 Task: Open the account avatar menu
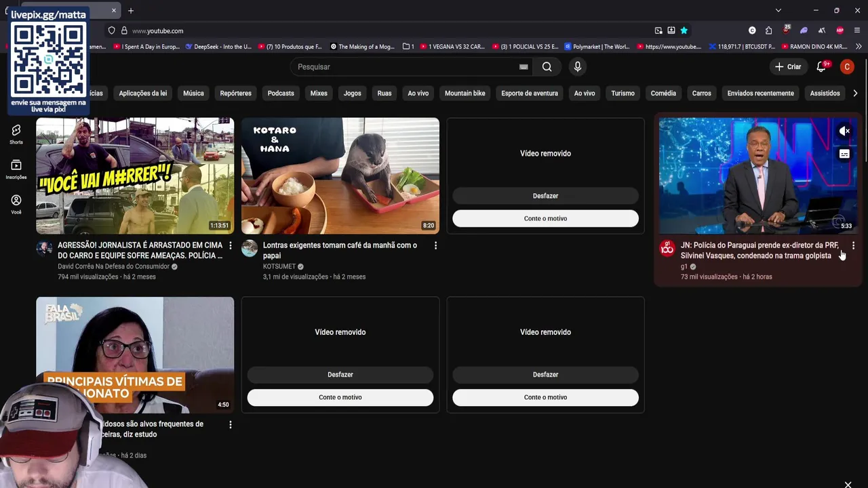click(847, 66)
